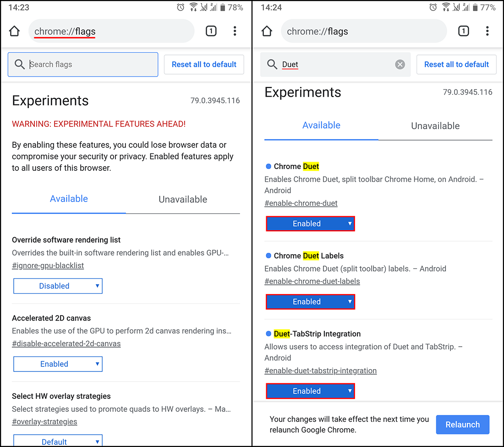The height and width of the screenshot is (447, 504).
Task: Open the tab switcher in the right screenshot
Action: 464,31
